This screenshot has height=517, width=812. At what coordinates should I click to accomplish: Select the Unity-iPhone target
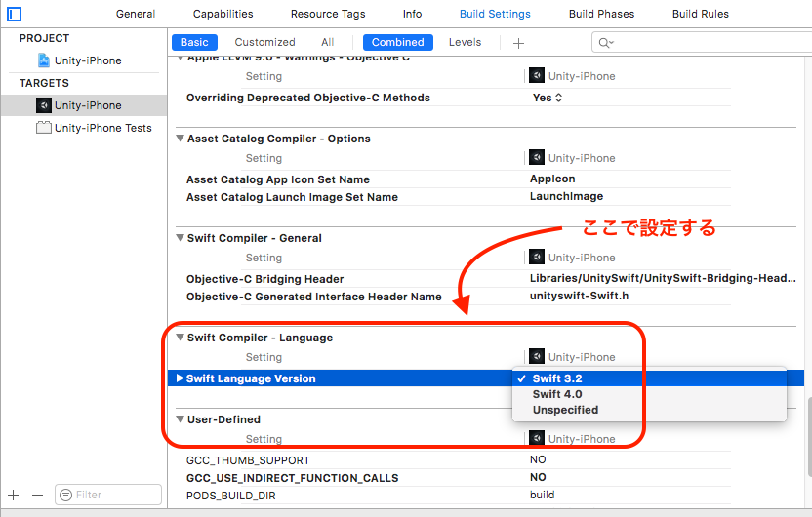point(84,105)
